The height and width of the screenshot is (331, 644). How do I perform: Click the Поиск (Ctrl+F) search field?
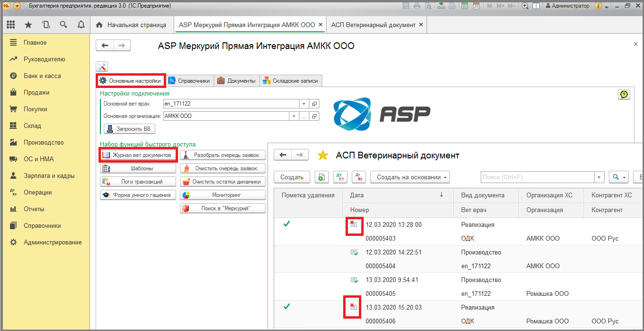coord(537,177)
